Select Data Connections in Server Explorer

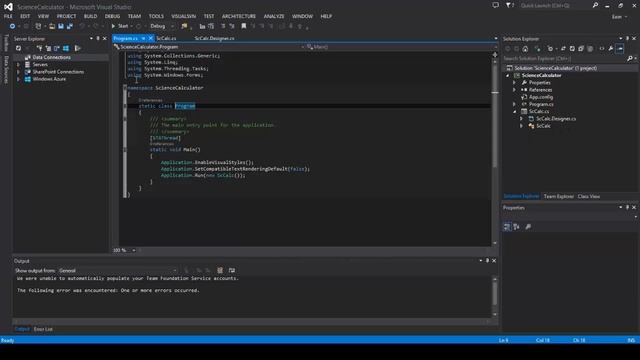(51, 58)
